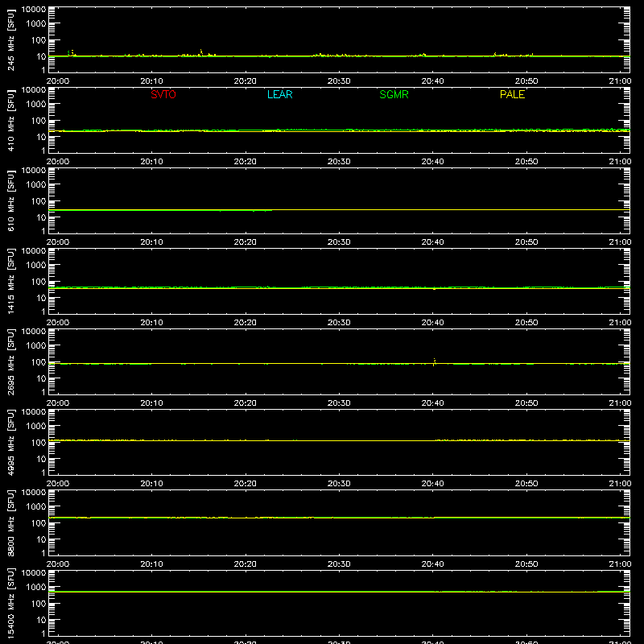This screenshot has width=644, height=644.
Task: Select the 1415 MHz [SFU] axis title
Action: tap(11, 281)
